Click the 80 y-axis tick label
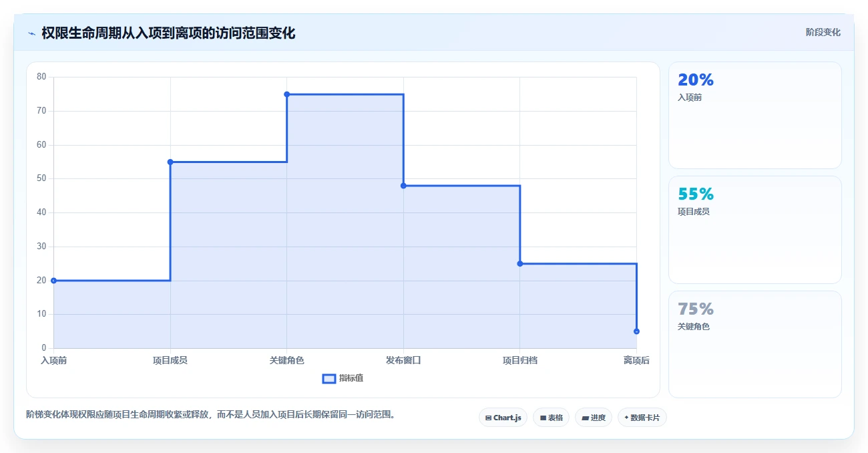 coord(41,77)
